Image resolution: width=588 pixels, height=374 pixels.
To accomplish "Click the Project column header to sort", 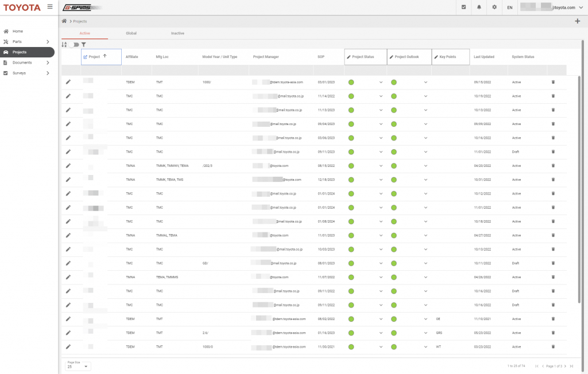I will [94, 57].
